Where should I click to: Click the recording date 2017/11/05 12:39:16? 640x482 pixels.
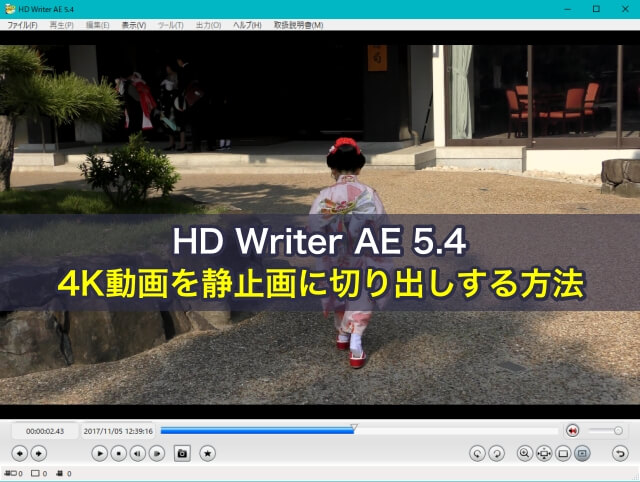pyautogui.click(x=118, y=431)
